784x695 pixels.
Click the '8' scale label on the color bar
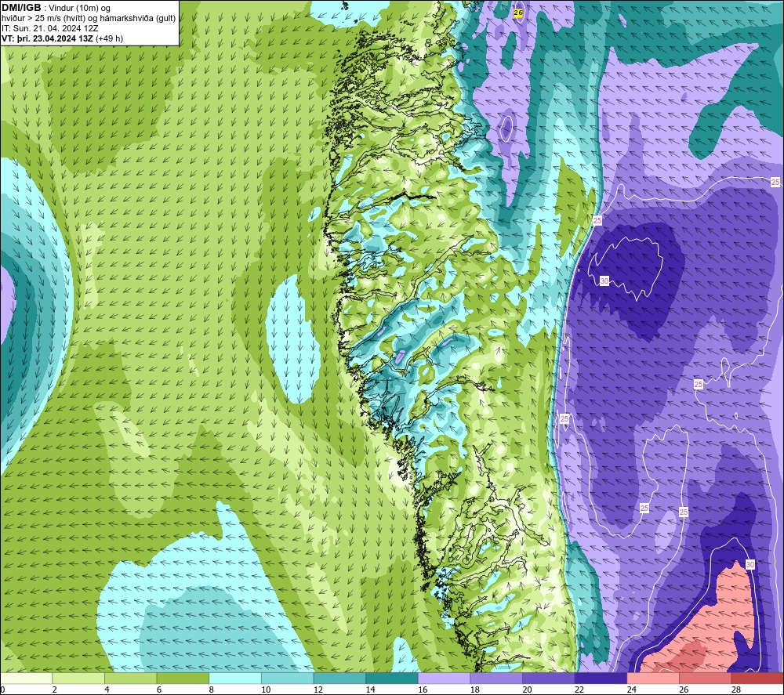tap(212, 690)
